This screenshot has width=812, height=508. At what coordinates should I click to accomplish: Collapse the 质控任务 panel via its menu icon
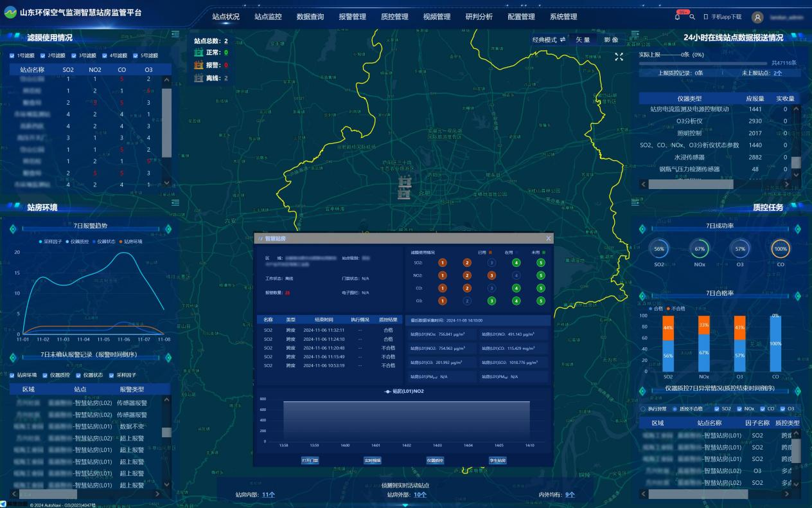635,204
